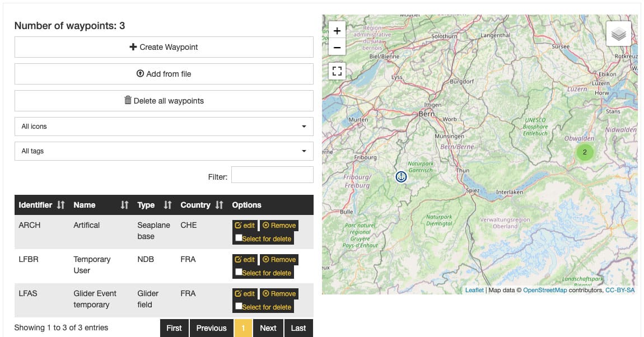Sort table by Name column

(x=101, y=205)
